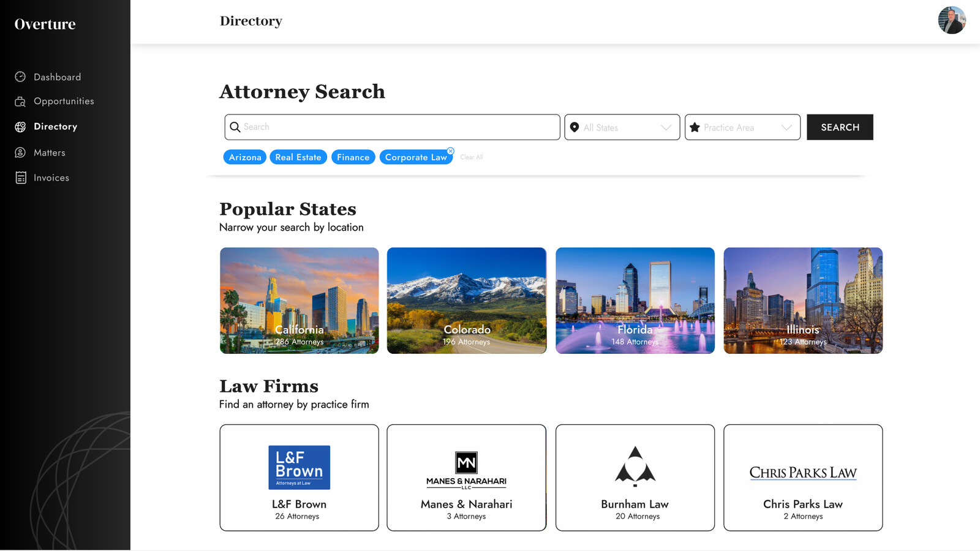Open the Practice Area combo box

coord(742,127)
